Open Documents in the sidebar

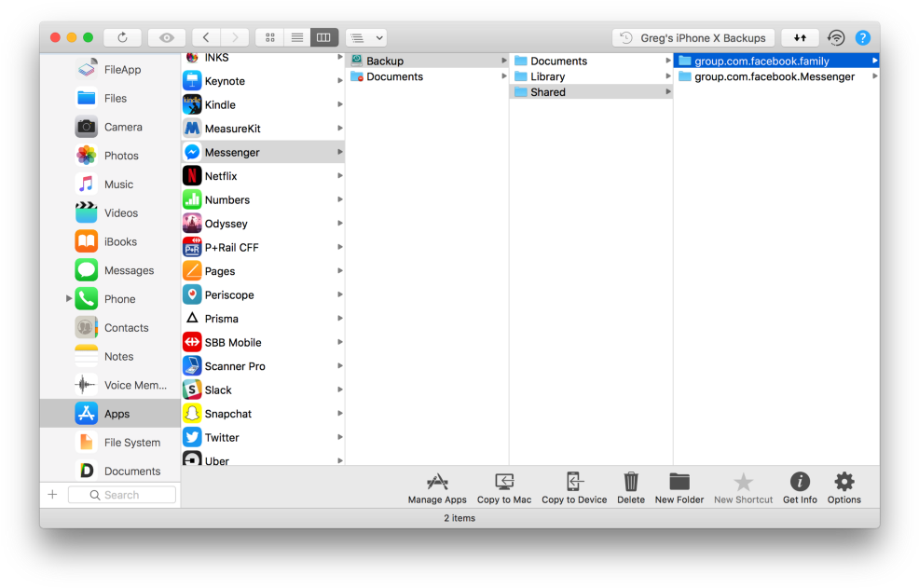[x=110, y=471]
